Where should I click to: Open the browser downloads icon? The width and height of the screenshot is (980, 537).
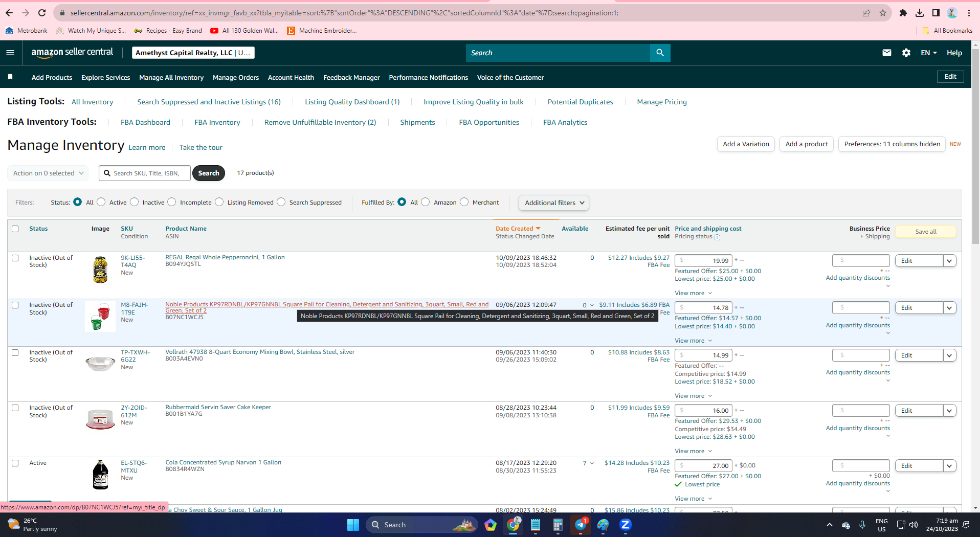point(920,13)
